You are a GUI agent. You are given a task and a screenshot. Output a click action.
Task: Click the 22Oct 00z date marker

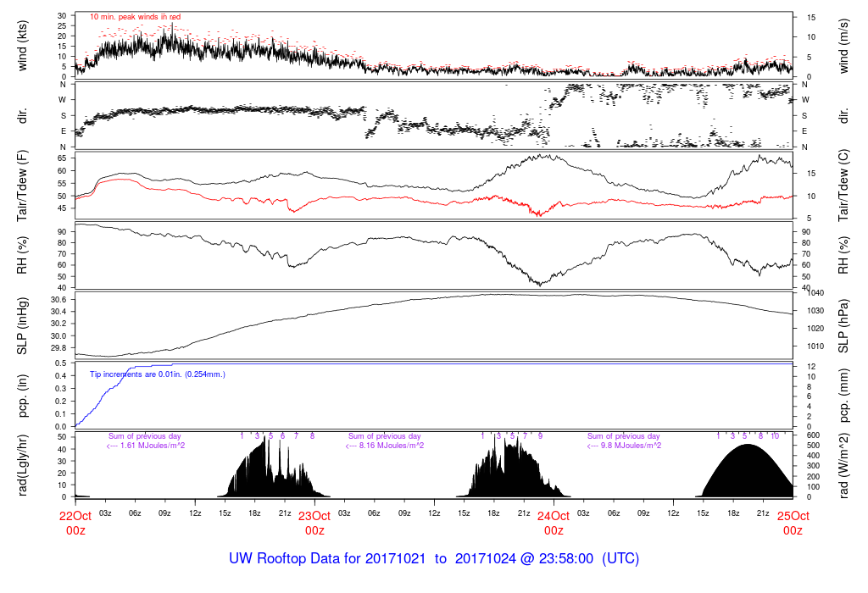[75, 523]
